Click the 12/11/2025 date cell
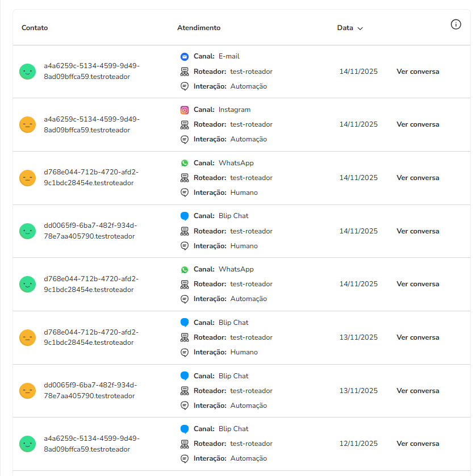 coord(358,444)
